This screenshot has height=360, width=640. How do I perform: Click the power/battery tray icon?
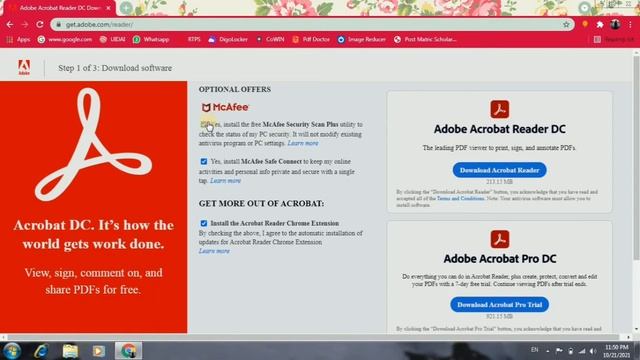point(571,351)
